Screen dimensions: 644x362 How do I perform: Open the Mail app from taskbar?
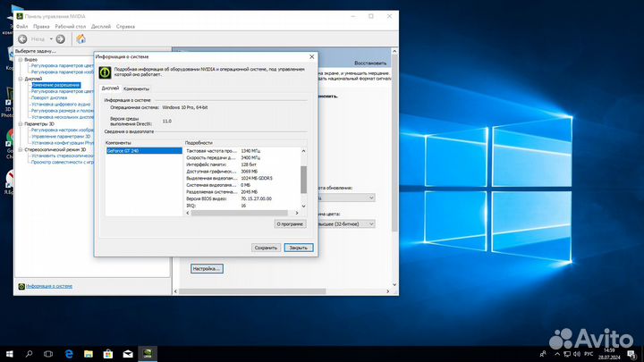(x=128, y=354)
